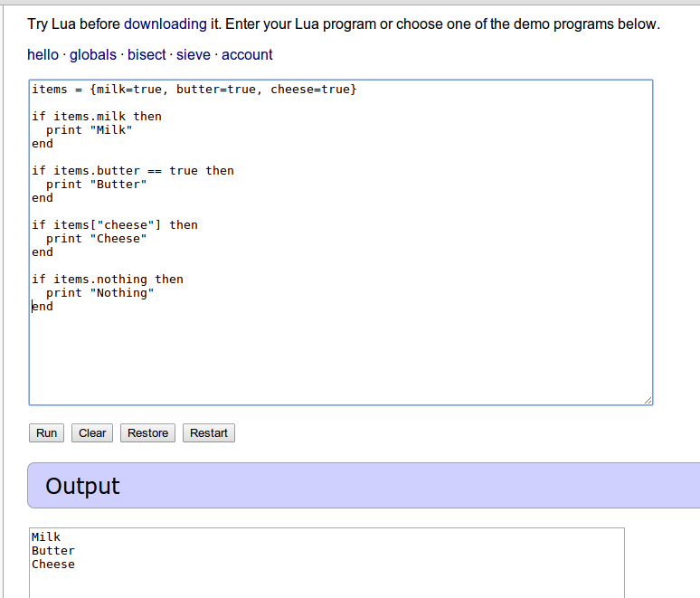Click the line 'if items.nothing then'
Screen dimensions: 700x598
pos(108,280)
